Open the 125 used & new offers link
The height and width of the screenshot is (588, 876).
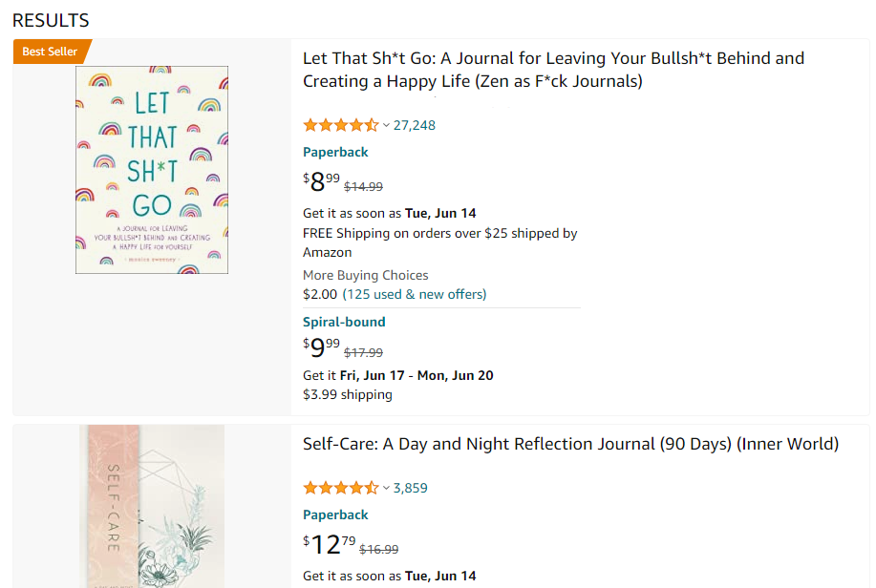pyautogui.click(x=415, y=294)
